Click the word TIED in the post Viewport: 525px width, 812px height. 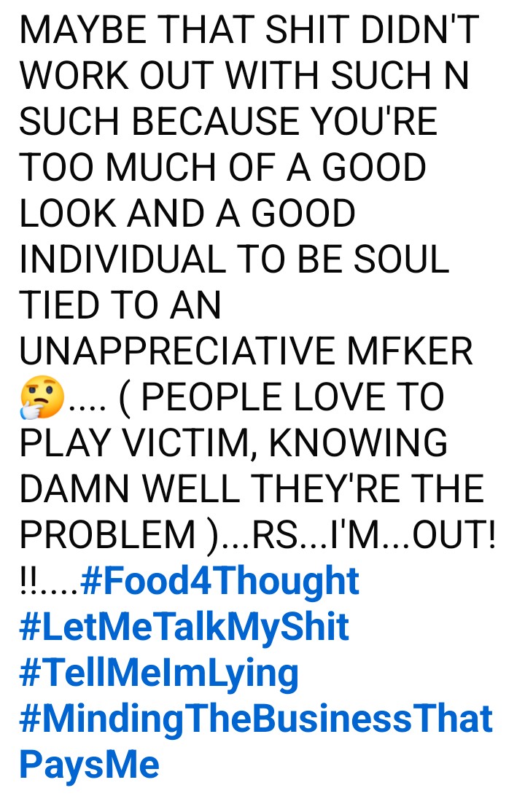(x=59, y=305)
